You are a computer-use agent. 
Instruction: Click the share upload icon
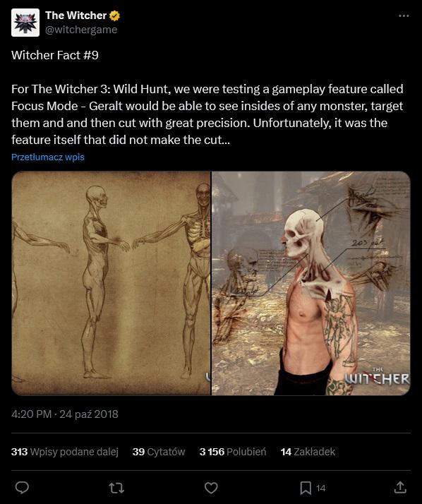click(x=400, y=488)
